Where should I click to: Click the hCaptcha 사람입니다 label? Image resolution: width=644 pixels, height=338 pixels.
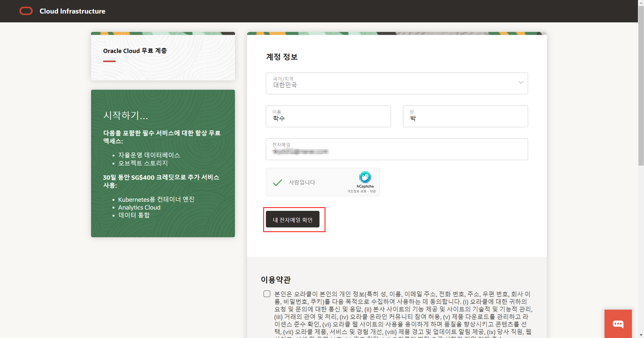point(302,182)
